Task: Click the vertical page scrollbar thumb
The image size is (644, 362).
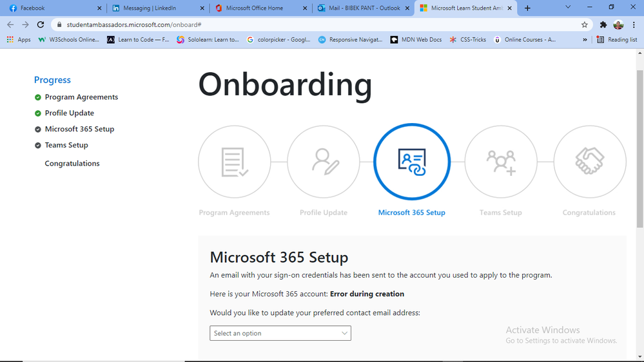Action: pos(640,149)
